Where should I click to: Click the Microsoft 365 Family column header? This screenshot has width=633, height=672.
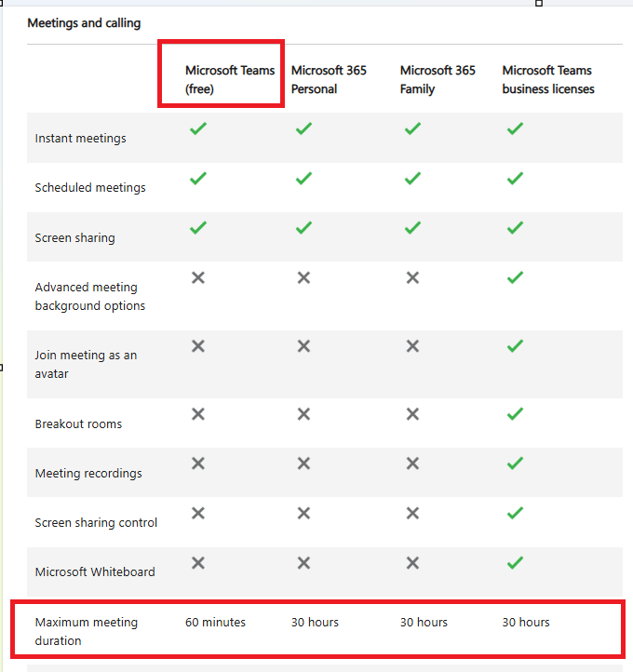(438, 79)
